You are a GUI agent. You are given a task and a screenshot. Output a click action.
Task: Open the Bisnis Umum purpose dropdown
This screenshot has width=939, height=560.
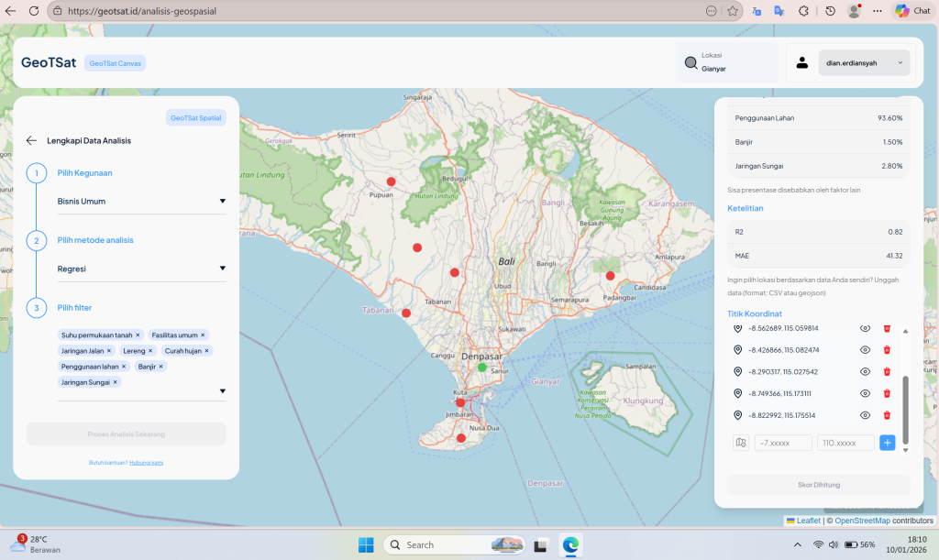point(222,202)
